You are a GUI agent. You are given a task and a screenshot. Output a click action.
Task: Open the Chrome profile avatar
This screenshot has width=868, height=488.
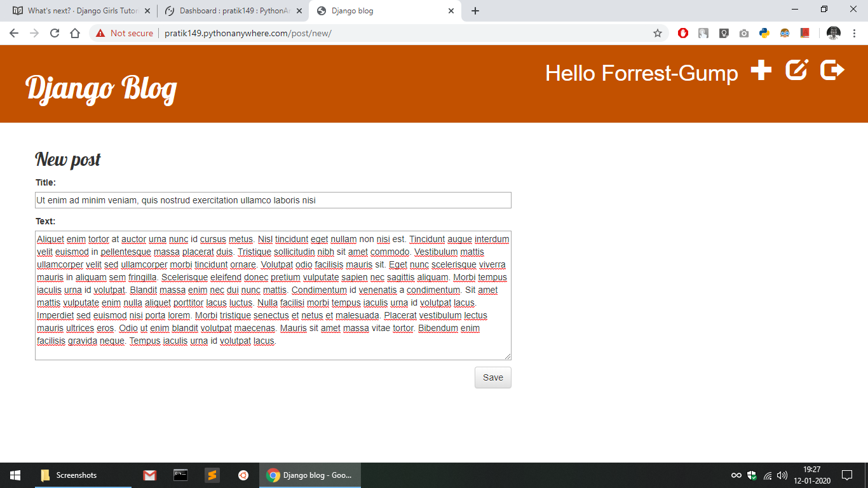click(834, 33)
